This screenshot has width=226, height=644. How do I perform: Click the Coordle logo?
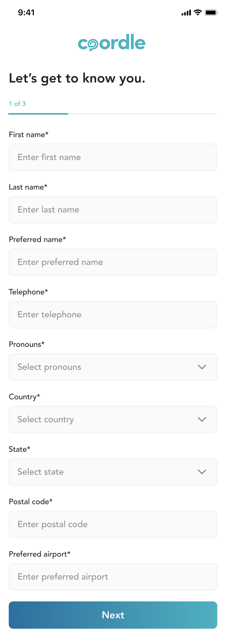point(112,43)
